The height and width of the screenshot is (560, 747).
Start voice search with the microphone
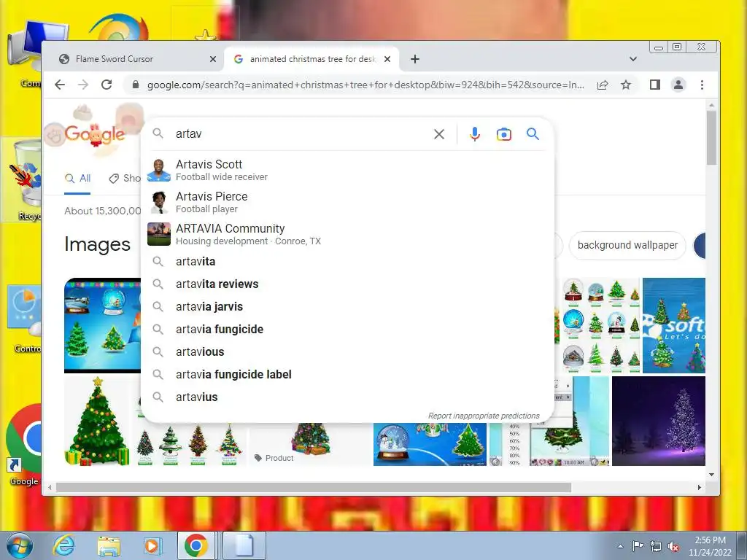click(474, 134)
